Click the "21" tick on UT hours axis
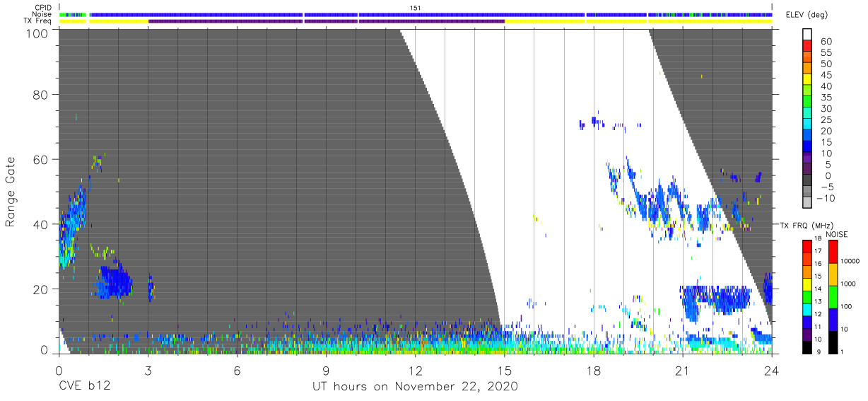 pyautogui.click(x=683, y=369)
